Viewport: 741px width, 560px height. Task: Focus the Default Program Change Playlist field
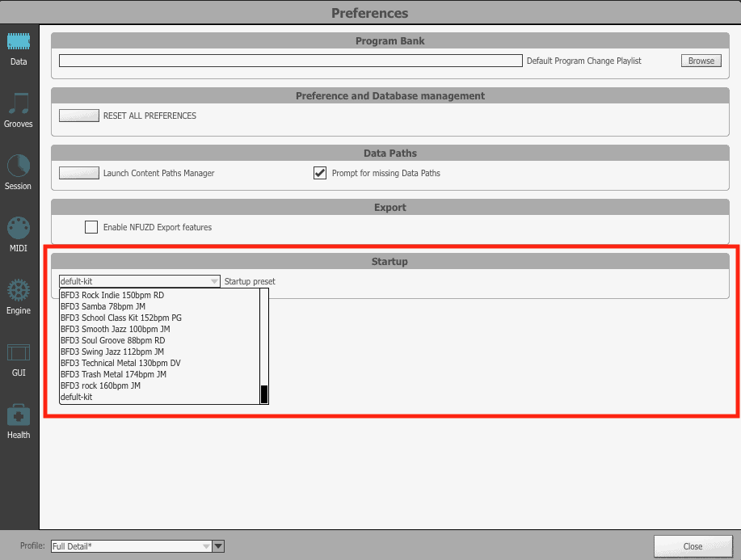click(291, 61)
